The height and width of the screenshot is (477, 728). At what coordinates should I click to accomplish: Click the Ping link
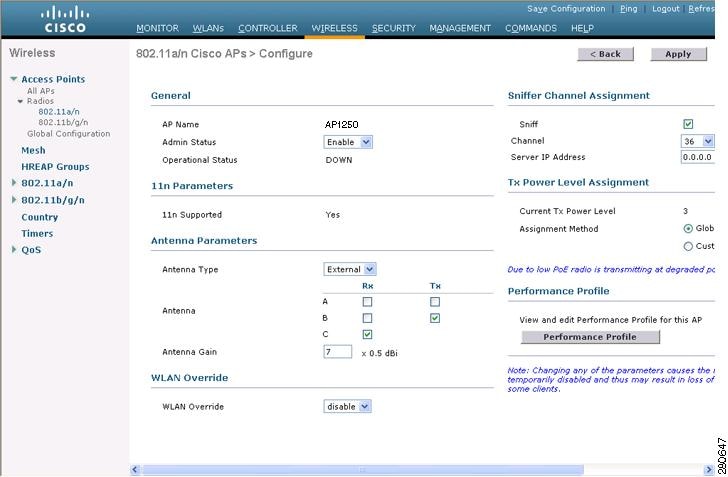[x=629, y=9]
